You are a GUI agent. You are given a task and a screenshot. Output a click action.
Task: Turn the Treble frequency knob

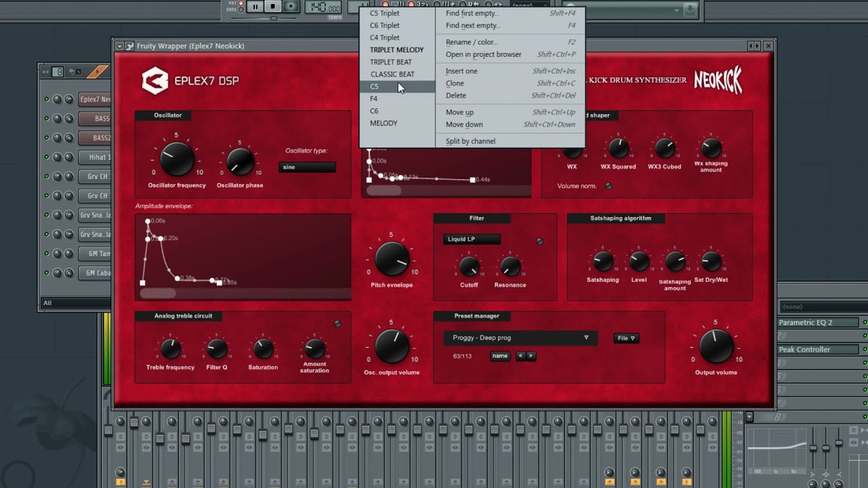click(x=170, y=349)
